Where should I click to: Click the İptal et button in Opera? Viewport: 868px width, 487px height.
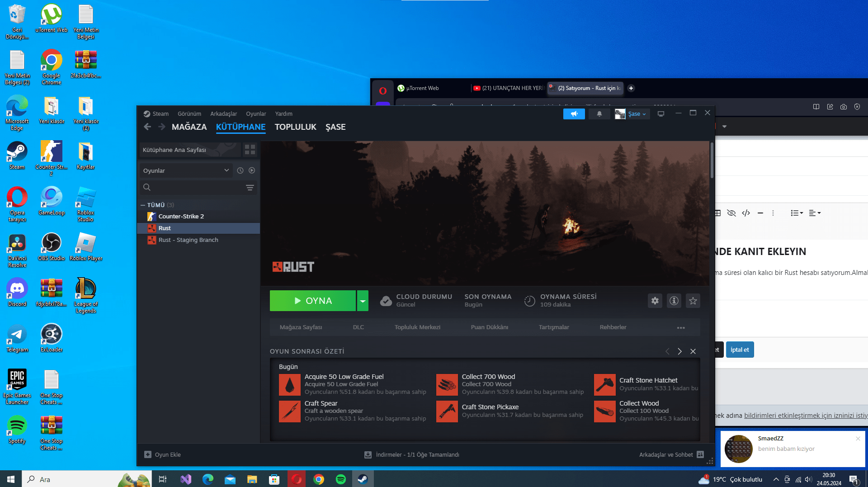click(x=740, y=350)
